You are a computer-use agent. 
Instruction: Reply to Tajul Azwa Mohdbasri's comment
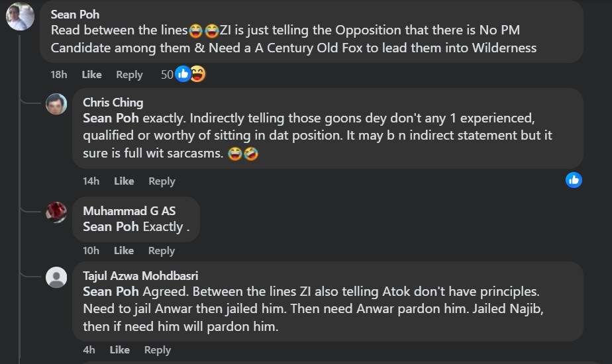point(158,350)
